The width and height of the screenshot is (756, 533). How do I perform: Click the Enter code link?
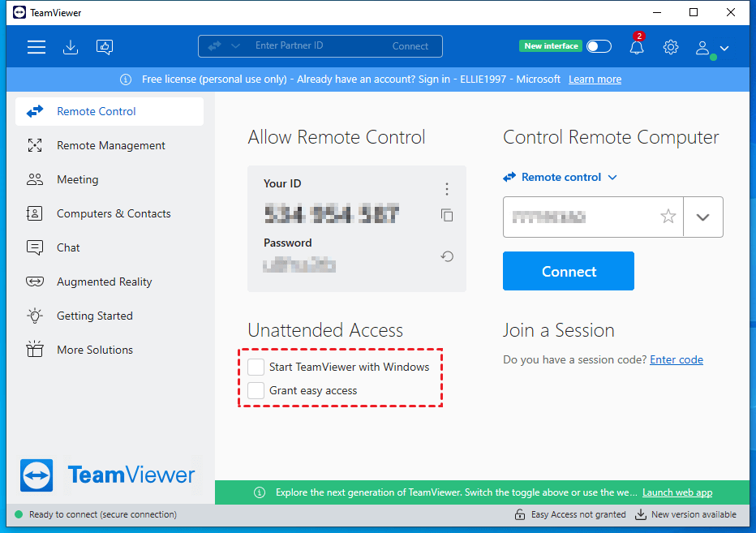pyautogui.click(x=677, y=359)
